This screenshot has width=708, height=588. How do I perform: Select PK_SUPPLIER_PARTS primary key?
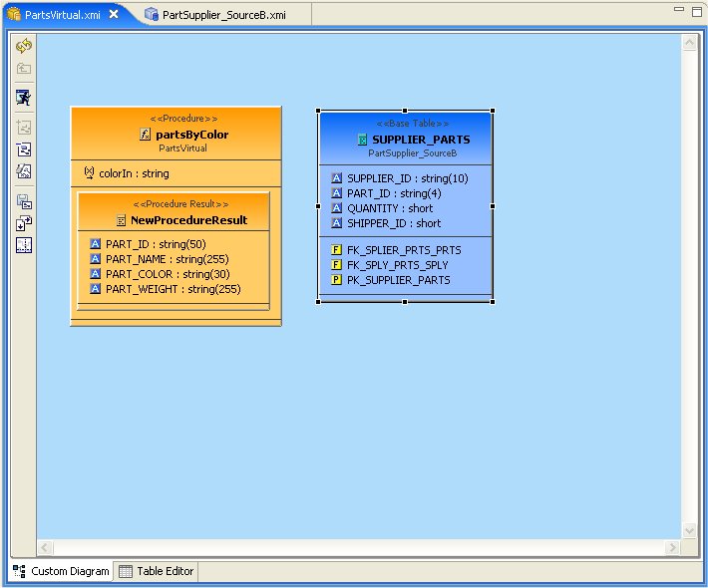[x=398, y=280]
